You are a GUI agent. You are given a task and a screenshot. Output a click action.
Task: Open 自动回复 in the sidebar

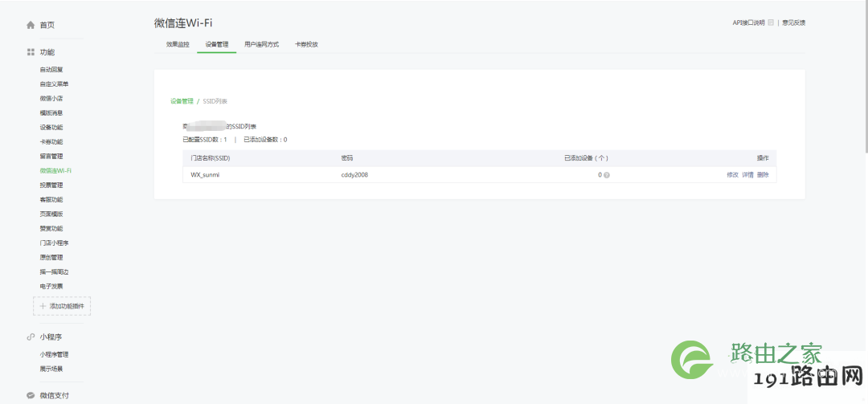point(51,70)
